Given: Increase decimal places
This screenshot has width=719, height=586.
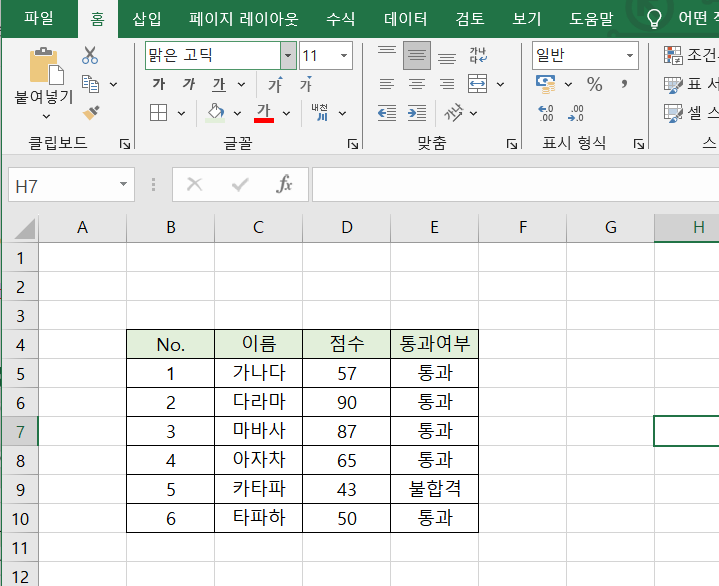Looking at the screenshot, I should [546, 113].
